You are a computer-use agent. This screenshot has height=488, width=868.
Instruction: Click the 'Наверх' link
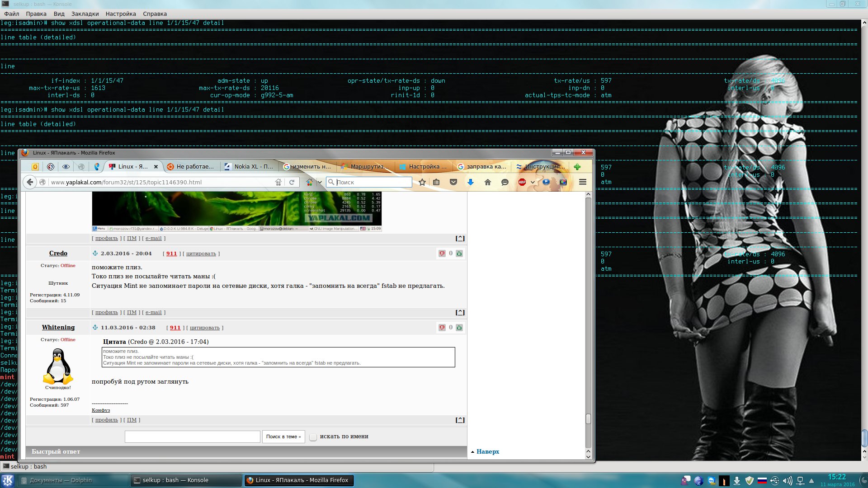coord(488,452)
